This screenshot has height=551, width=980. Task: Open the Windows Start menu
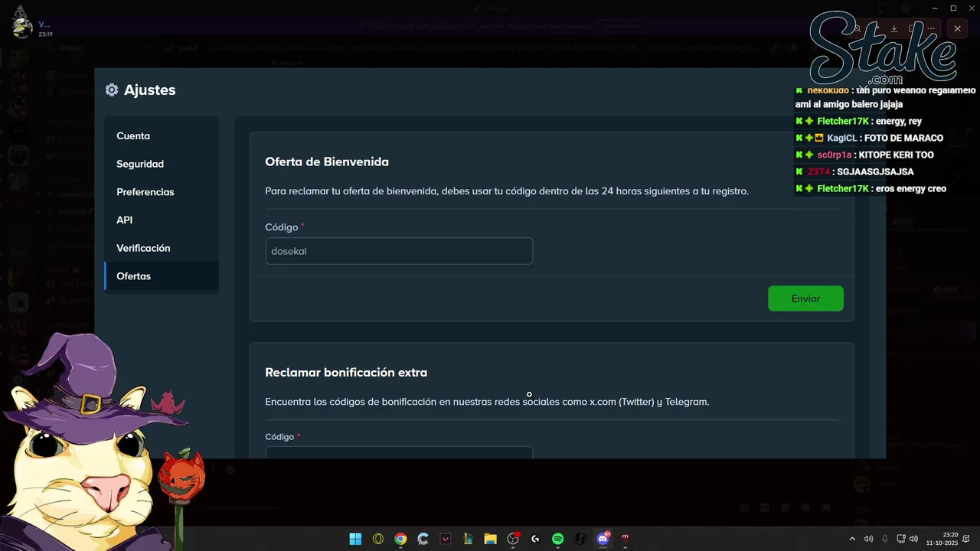tap(355, 539)
